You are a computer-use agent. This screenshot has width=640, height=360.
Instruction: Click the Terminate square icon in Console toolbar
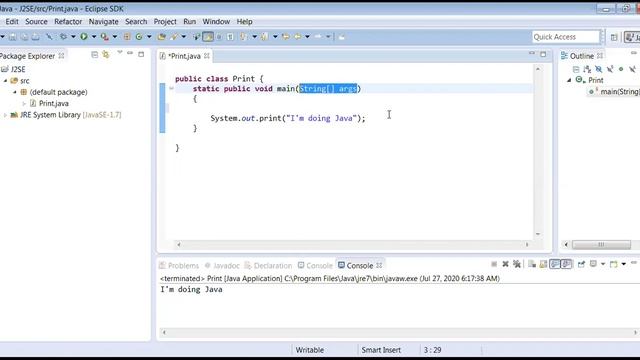point(494,264)
